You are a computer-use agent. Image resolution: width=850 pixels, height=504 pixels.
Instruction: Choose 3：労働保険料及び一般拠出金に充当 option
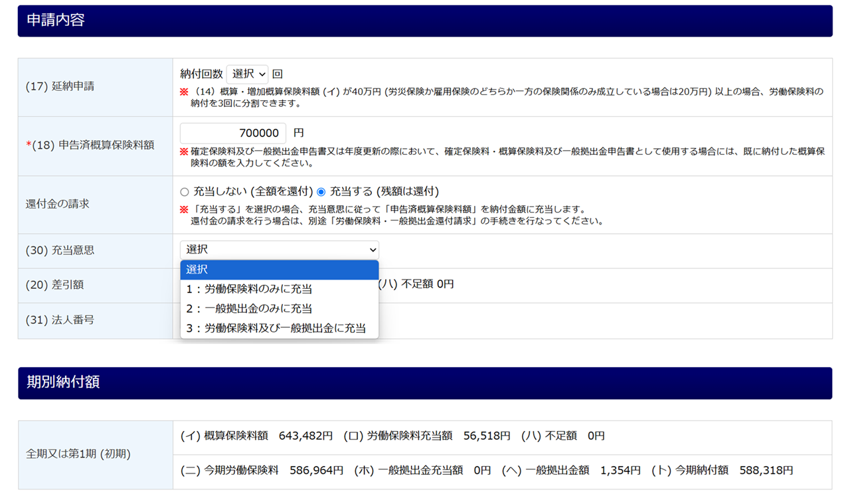click(280, 328)
